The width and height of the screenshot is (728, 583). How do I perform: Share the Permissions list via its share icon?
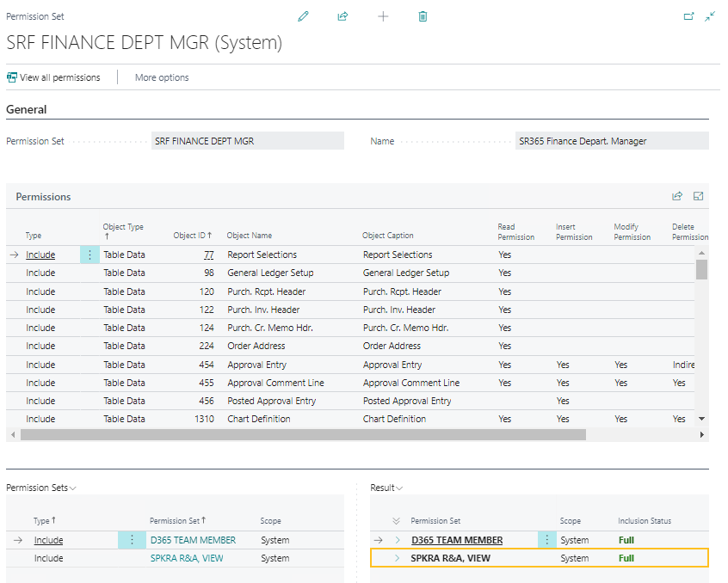[679, 196]
